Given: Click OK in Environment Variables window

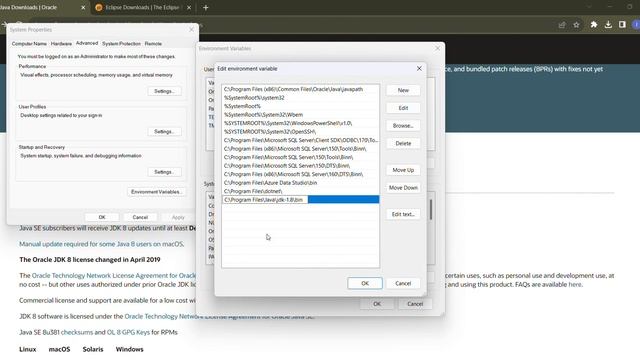Looking at the screenshot, I should [x=377, y=304].
